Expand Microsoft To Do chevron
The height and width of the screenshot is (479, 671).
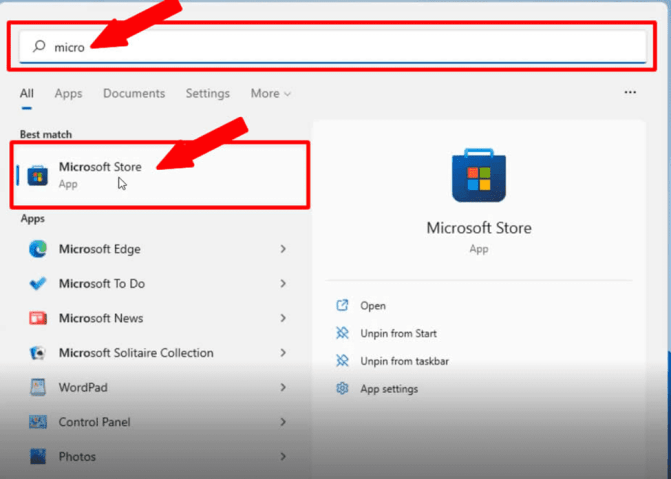point(283,283)
